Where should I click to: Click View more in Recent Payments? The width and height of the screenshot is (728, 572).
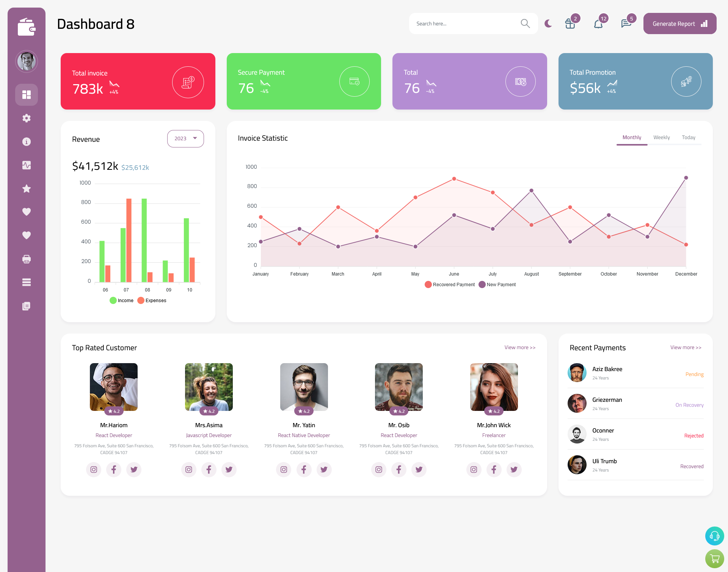click(686, 348)
